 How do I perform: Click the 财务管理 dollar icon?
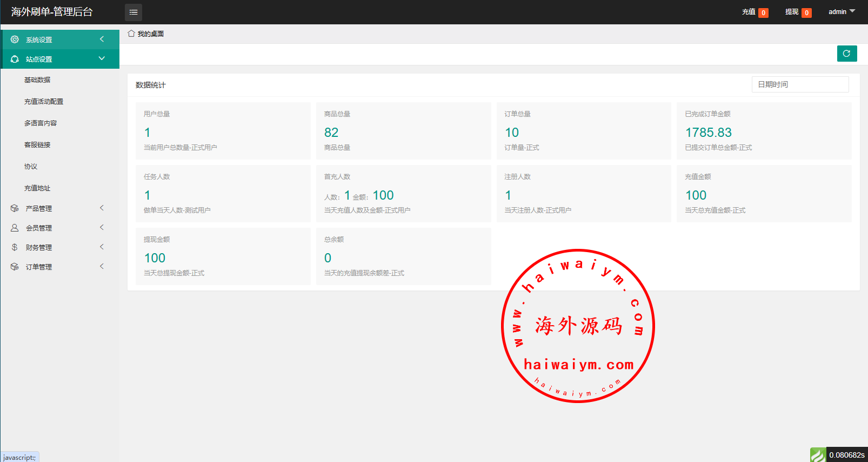coord(15,247)
